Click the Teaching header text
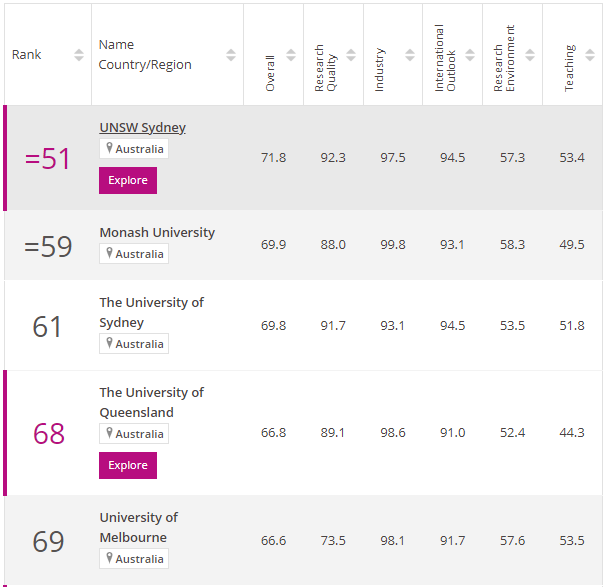 click(569, 68)
